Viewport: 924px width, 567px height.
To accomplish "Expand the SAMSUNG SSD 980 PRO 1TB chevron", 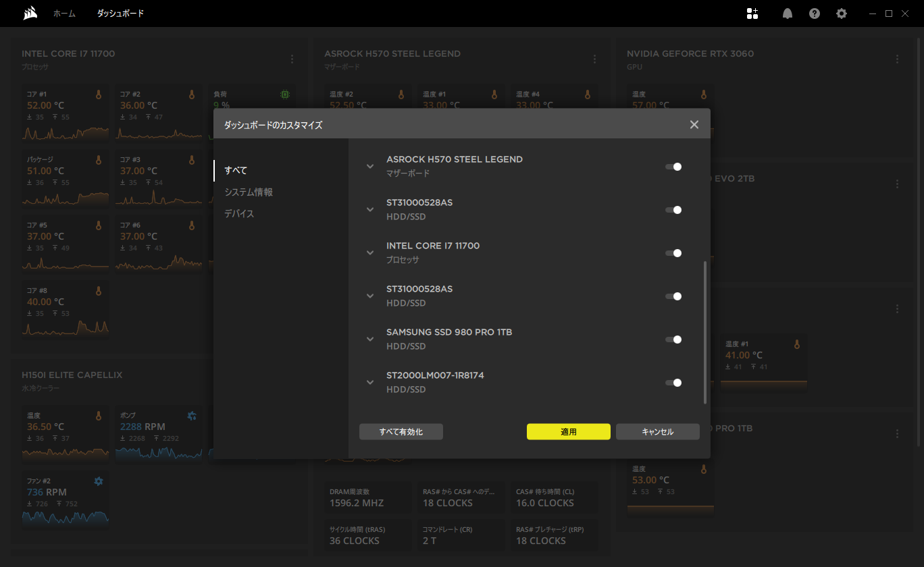I will (370, 339).
